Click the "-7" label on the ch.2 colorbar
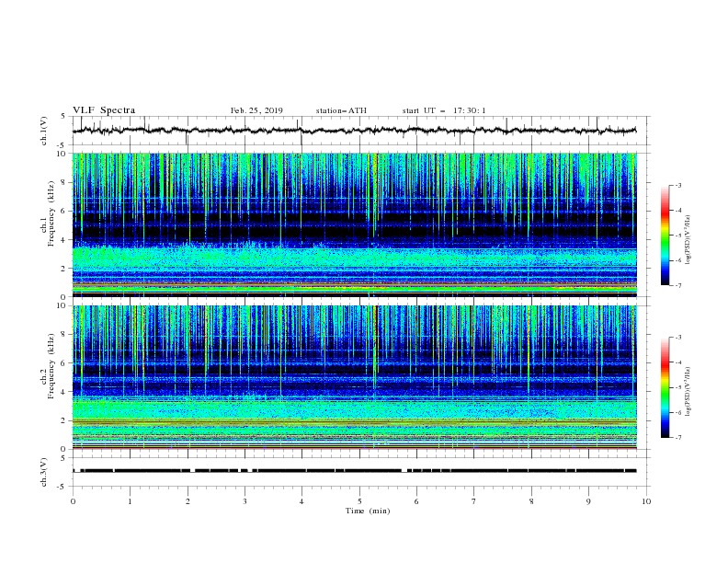728x563 pixels. (x=677, y=437)
